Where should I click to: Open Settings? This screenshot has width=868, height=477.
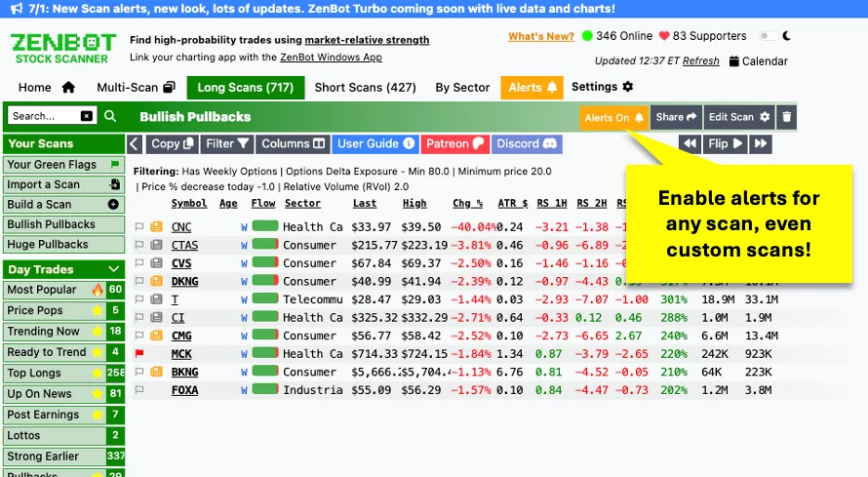coord(603,87)
